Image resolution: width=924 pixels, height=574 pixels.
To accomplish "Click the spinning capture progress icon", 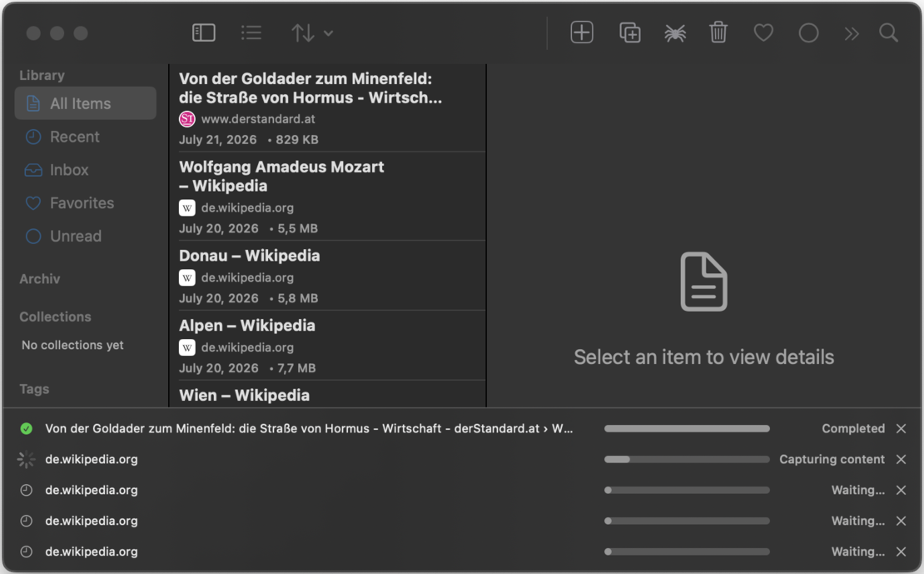I will (26, 460).
